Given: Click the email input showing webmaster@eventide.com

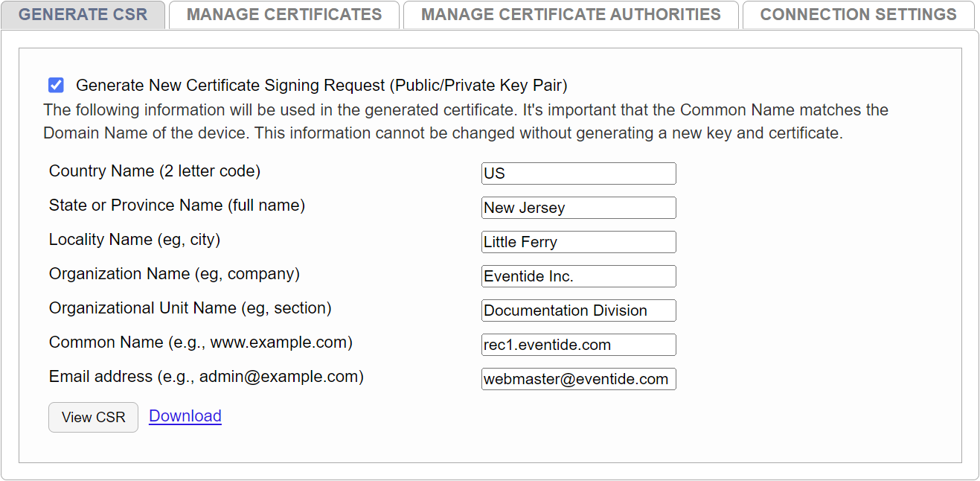Looking at the screenshot, I should (x=578, y=379).
